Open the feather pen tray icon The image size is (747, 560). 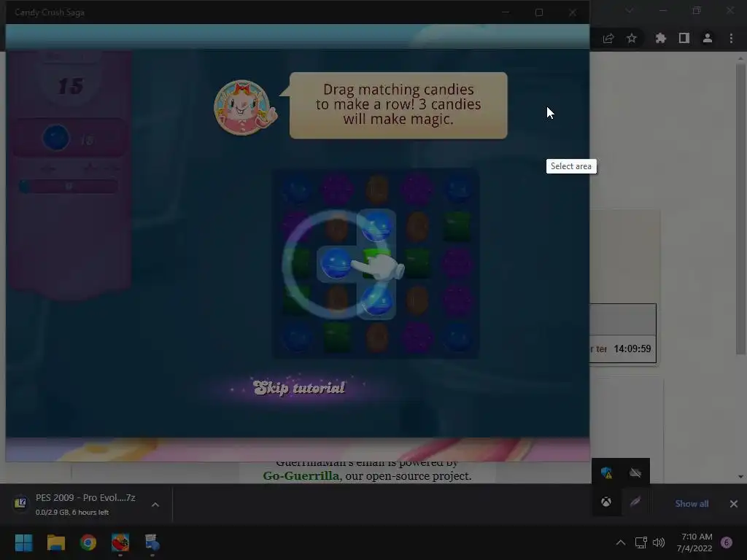click(x=635, y=502)
